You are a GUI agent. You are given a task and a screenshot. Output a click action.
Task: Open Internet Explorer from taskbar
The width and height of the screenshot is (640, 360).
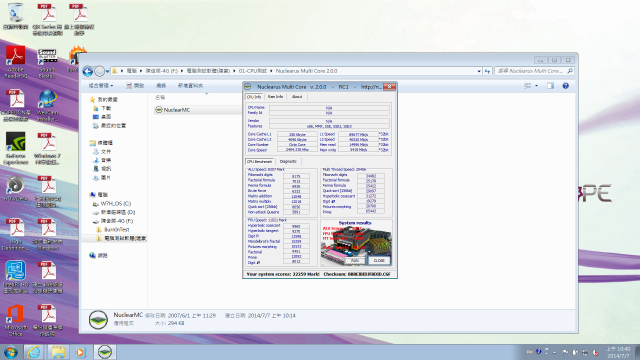(x=34, y=352)
